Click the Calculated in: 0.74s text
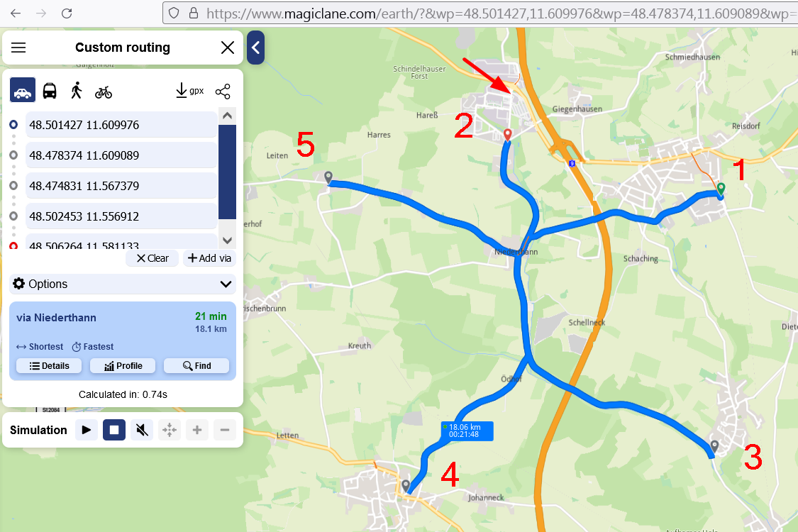Viewport: 798px width, 532px height. point(123,394)
